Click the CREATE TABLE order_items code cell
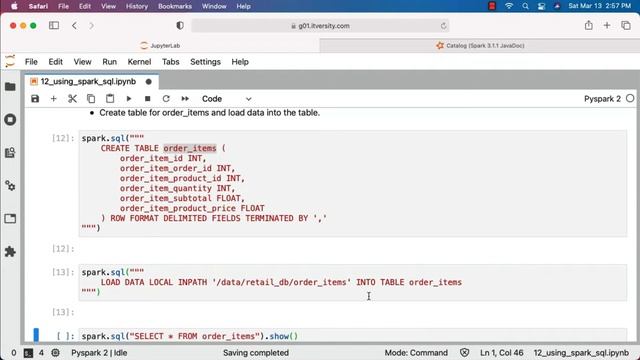The width and height of the screenshot is (640, 360). tap(353, 183)
